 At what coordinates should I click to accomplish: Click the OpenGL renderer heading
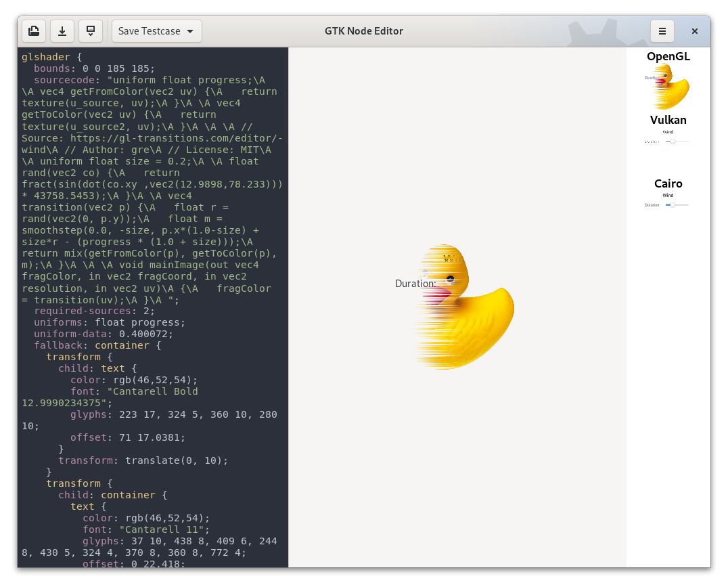point(668,56)
